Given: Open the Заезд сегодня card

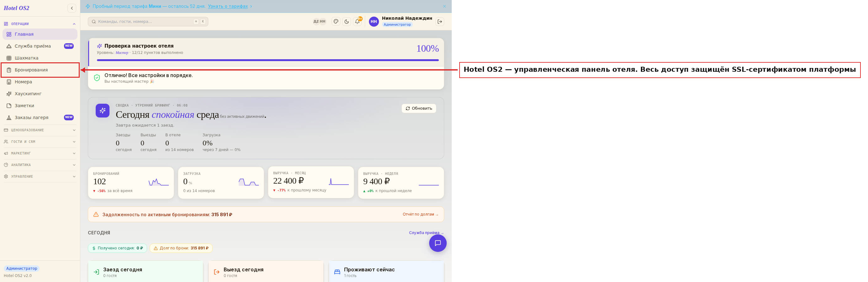Looking at the screenshot, I should pyautogui.click(x=146, y=272).
